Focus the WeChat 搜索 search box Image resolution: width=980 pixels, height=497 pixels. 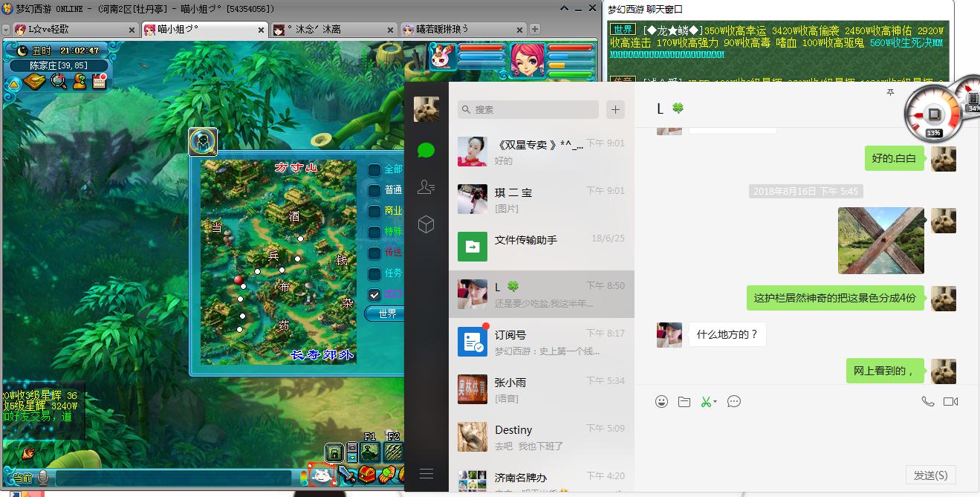coord(528,109)
